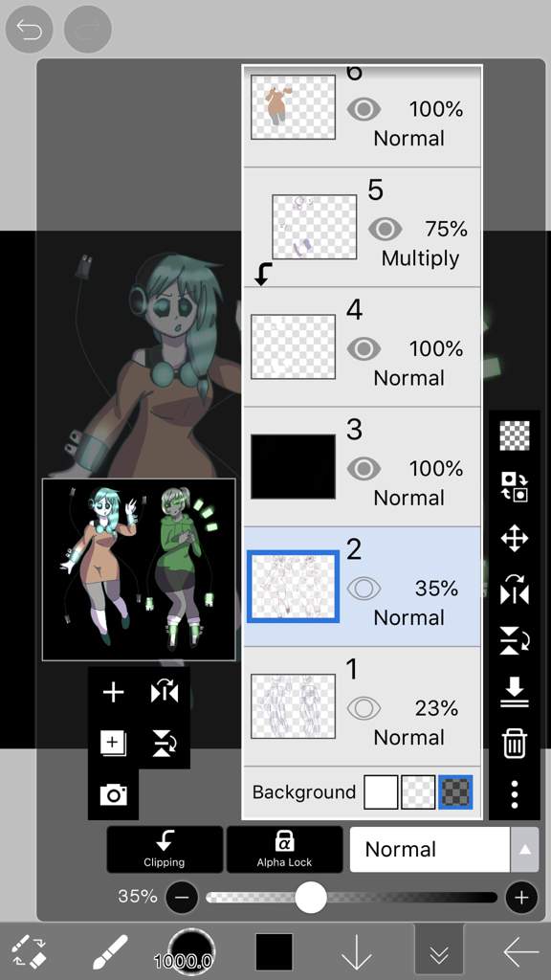
Task: Show layer 1 via its eye icon
Action: click(364, 708)
